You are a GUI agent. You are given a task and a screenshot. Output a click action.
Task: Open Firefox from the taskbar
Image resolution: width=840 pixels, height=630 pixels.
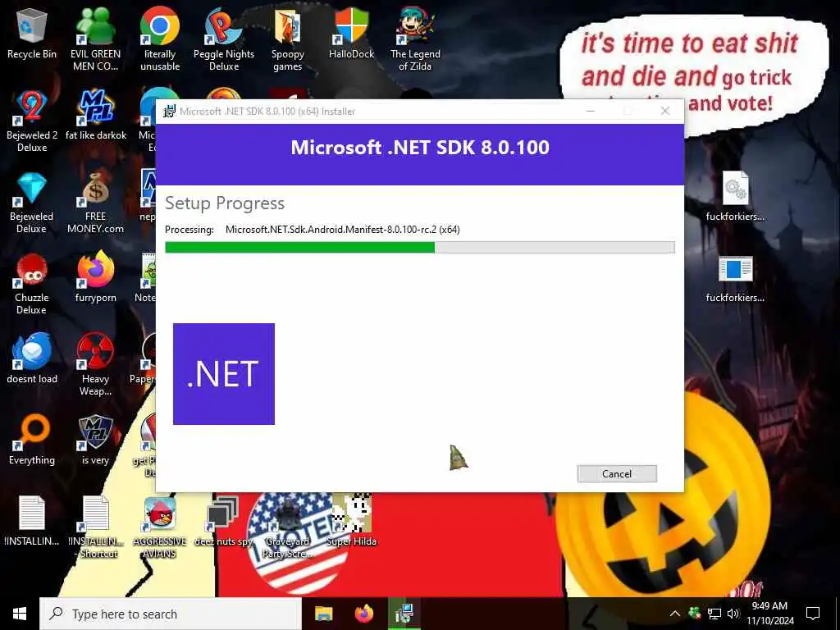[x=364, y=614]
